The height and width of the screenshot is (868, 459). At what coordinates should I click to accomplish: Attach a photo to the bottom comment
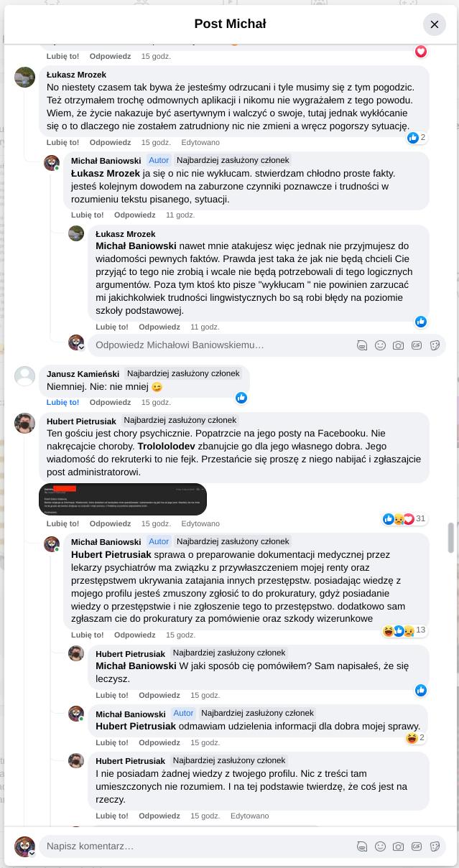click(x=399, y=846)
